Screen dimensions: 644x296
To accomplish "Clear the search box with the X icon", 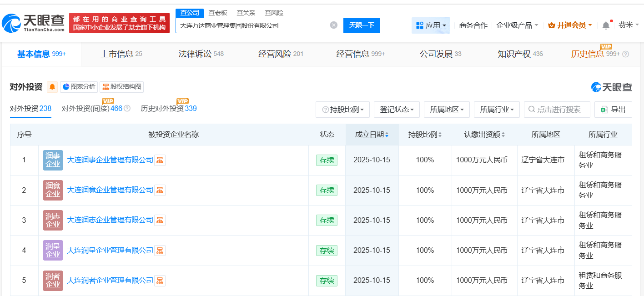I will (334, 25).
